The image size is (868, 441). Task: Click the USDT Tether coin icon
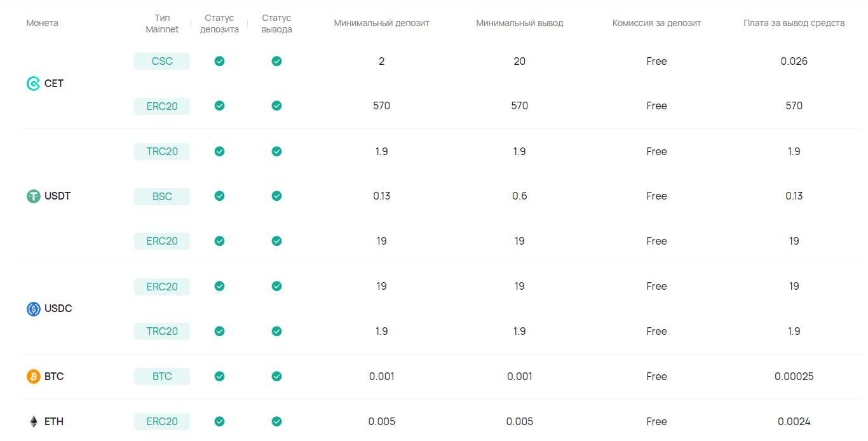pyautogui.click(x=33, y=196)
